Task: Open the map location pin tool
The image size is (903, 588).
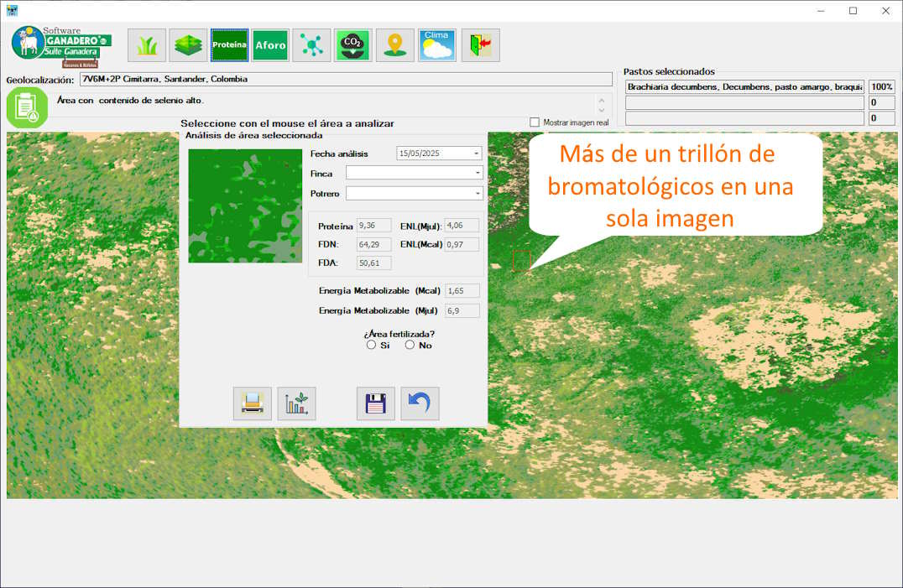Action: click(394, 45)
